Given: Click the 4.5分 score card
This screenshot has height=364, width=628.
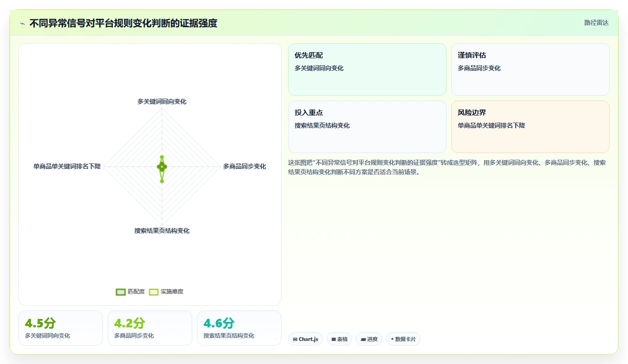Looking at the screenshot, I should pos(61,328).
